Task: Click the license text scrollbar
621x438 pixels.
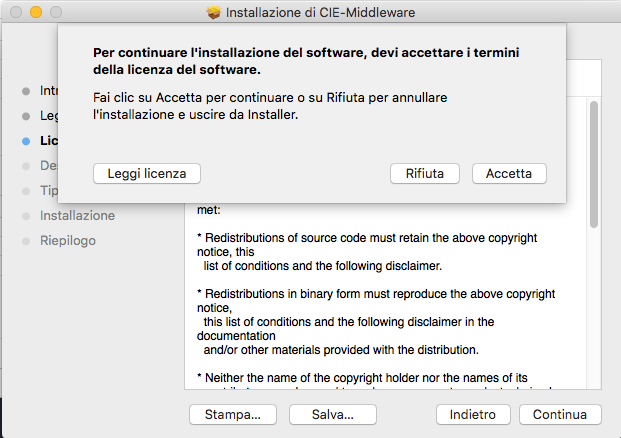Action: (593, 164)
